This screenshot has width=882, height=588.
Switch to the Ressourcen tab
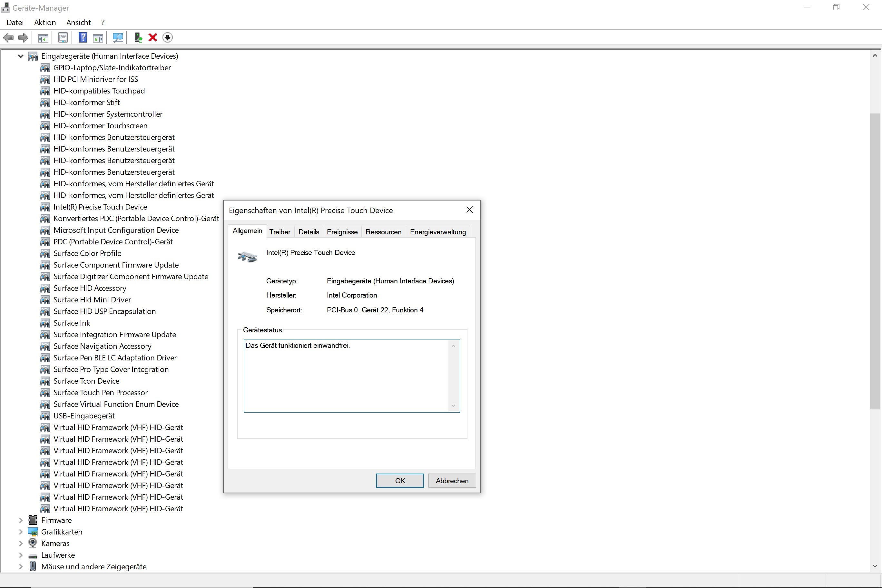[383, 232]
